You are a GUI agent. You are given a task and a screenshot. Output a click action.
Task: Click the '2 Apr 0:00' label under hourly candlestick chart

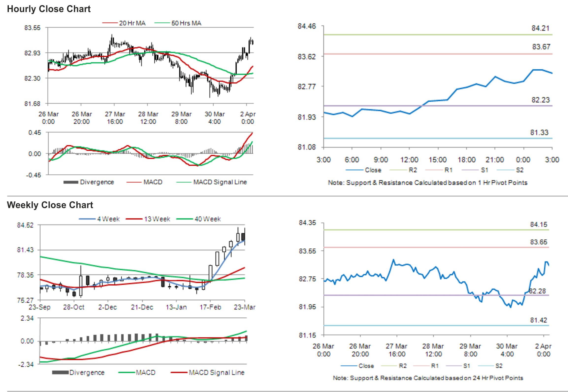click(x=248, y=118)
